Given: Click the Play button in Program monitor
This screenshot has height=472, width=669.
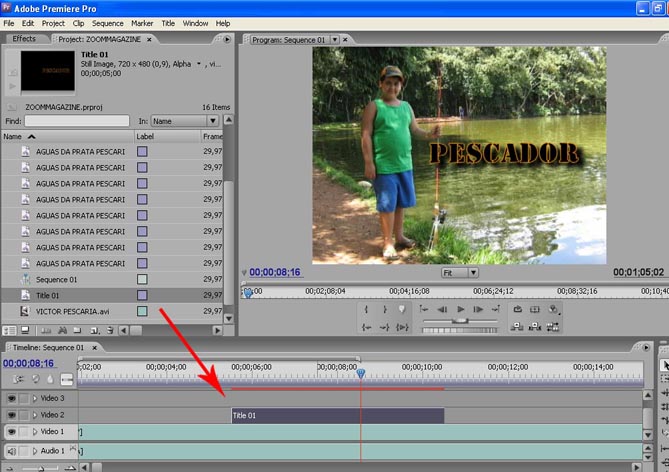Looking at the screenshot, I should [460, 310].
